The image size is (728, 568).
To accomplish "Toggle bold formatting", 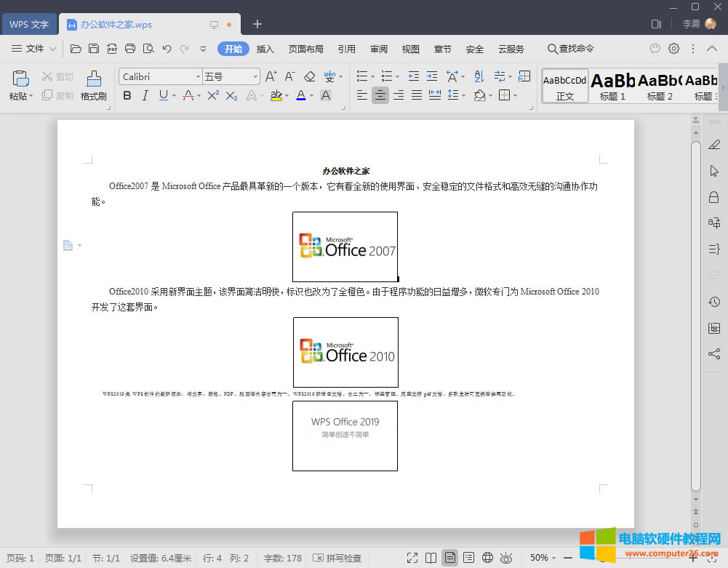I will coord(127,95).
